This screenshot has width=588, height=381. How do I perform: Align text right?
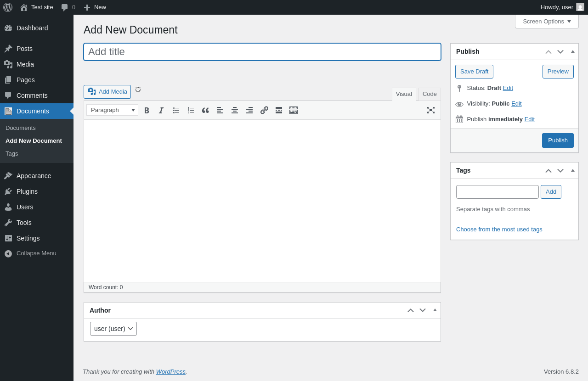[x=249, y=110]
